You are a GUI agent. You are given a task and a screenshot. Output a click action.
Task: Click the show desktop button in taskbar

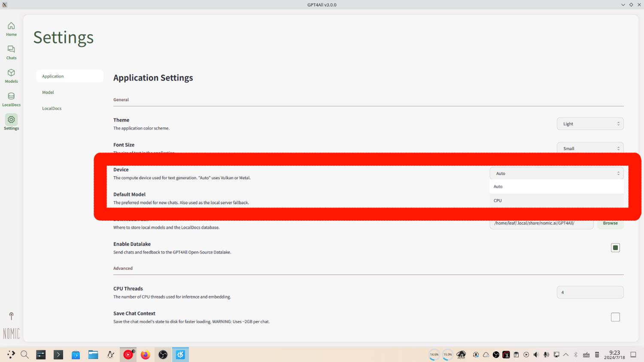633,355
